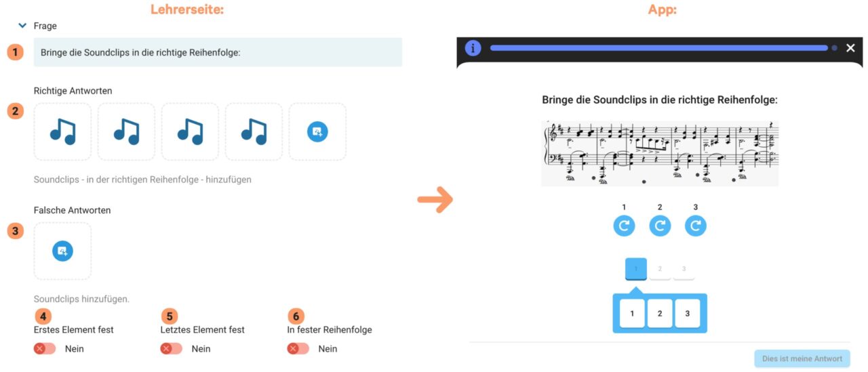Select the fourth correct-answer soundclip note icon
The image size is (868, 372).
coord(254,131)
